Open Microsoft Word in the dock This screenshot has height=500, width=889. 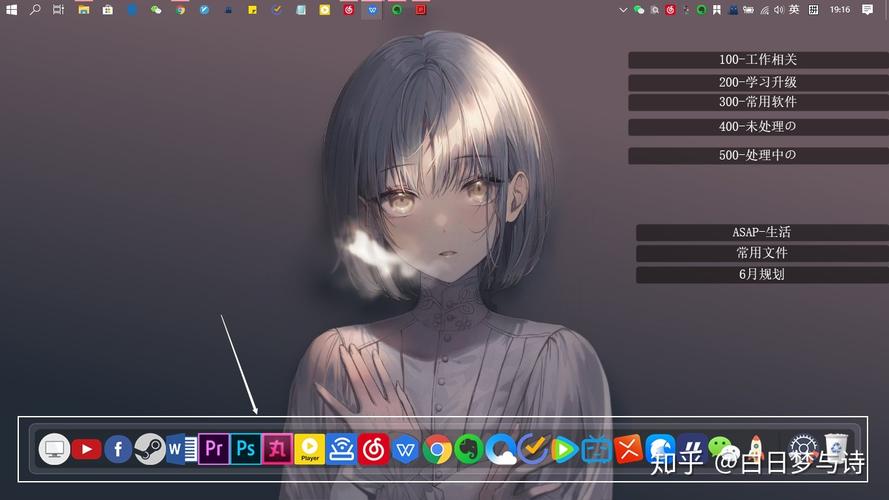click(x=181, y=449)
